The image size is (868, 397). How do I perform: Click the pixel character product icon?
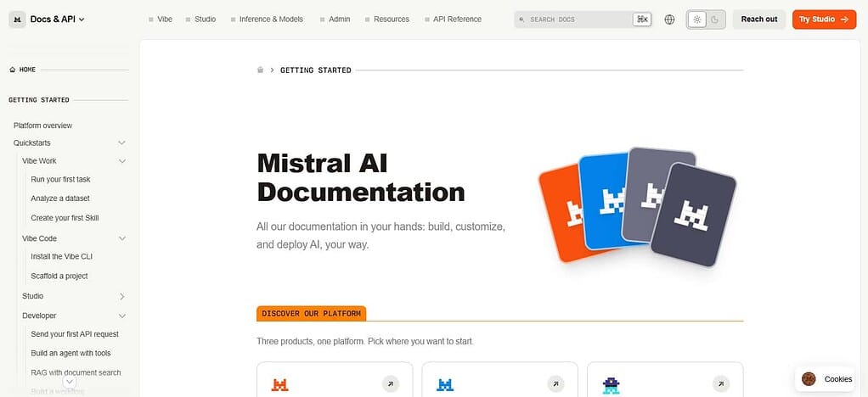(612, 385)
